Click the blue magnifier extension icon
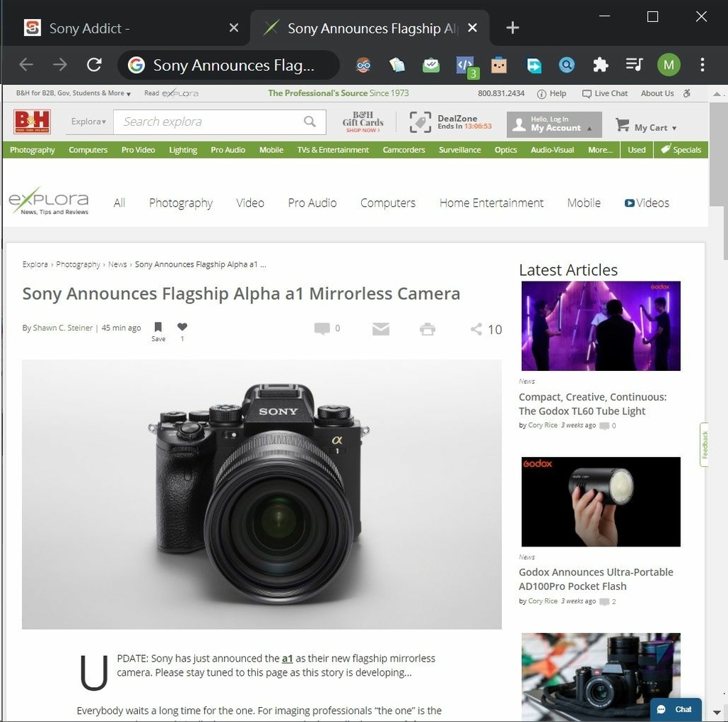 click(567, 65)
